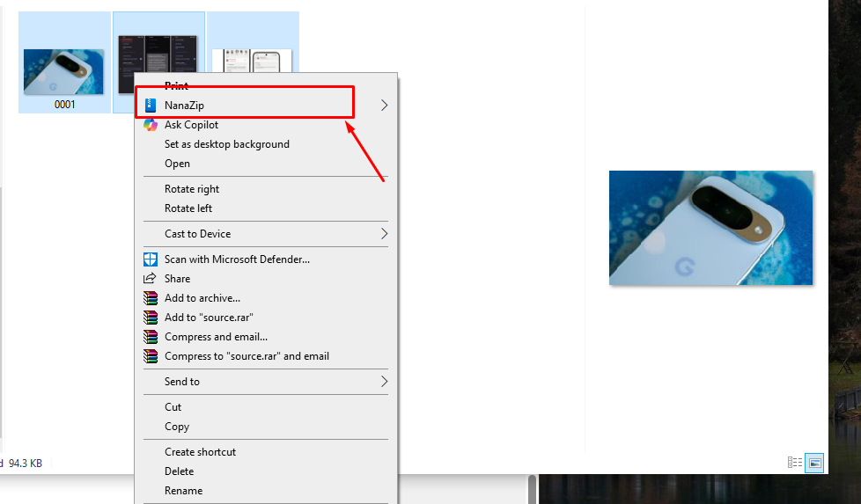Switch to details view icon
The width and height of the screenshot is (861, 504).
point(795,463)
